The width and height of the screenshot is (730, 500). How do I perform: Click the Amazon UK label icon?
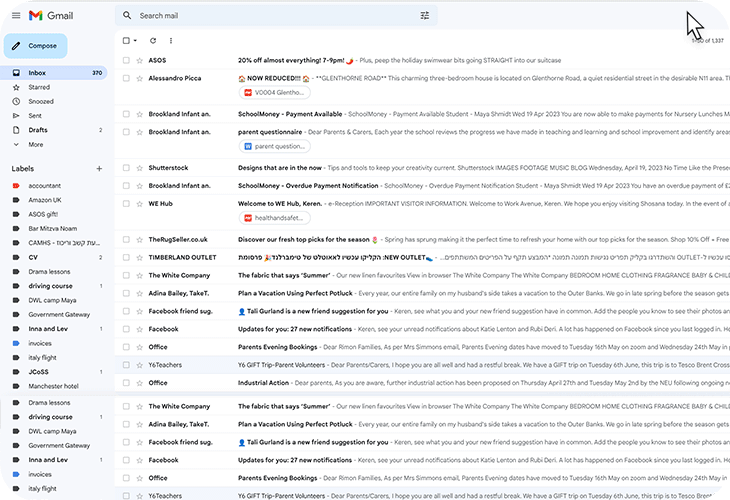pyautogui.click(x=16, y=200)
